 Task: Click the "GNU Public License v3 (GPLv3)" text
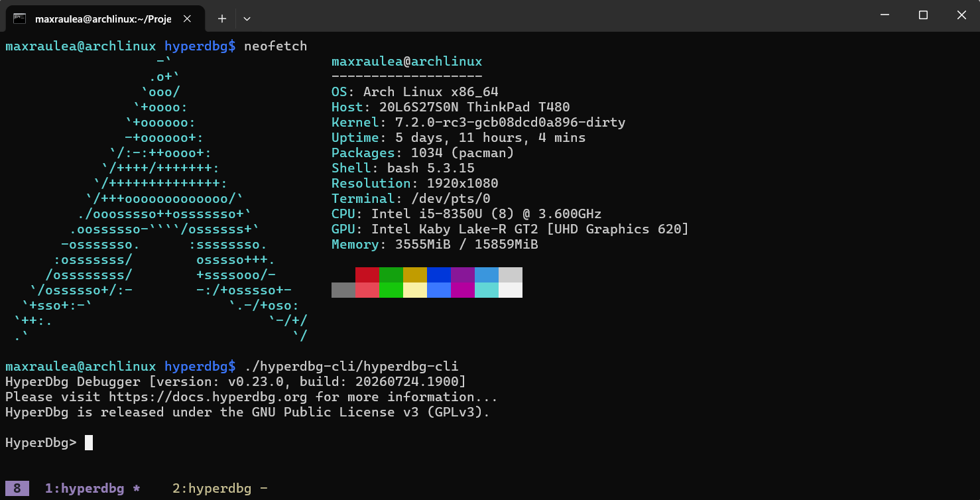point(367,412)
